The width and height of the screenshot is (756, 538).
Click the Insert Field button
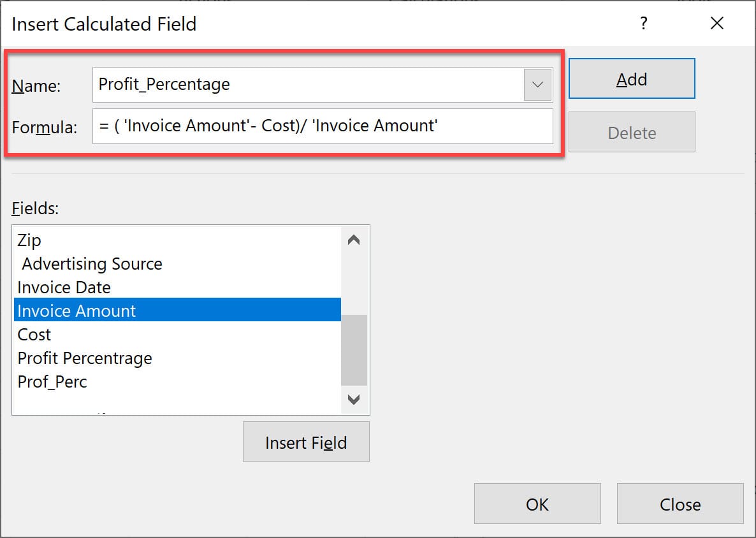pos(306,442)
